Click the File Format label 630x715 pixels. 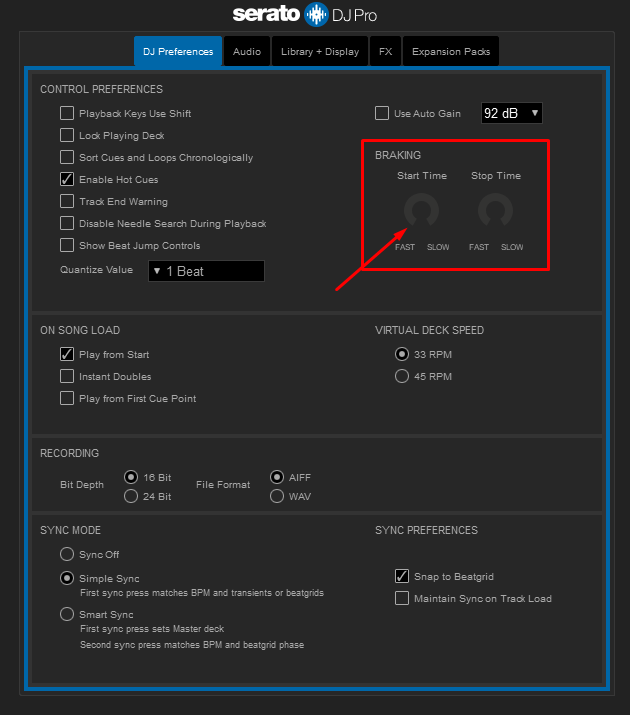[223, 485]
